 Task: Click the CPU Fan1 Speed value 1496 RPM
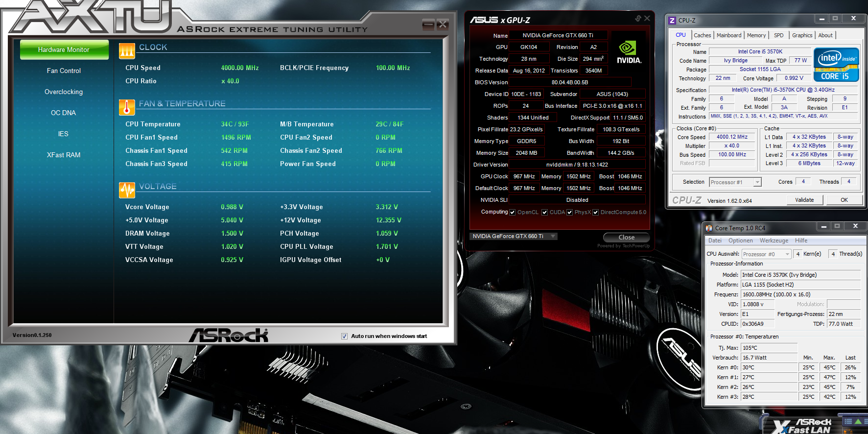(236, 138)
